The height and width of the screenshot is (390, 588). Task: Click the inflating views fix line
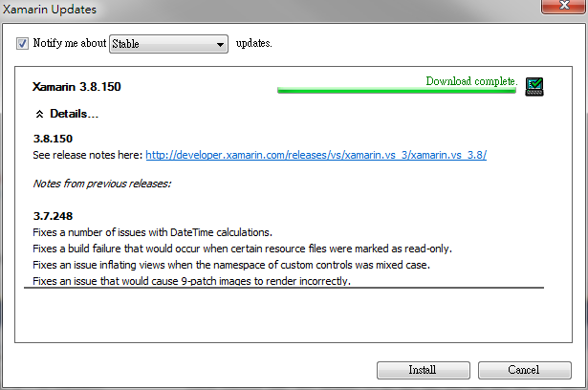tap(231, 265)
